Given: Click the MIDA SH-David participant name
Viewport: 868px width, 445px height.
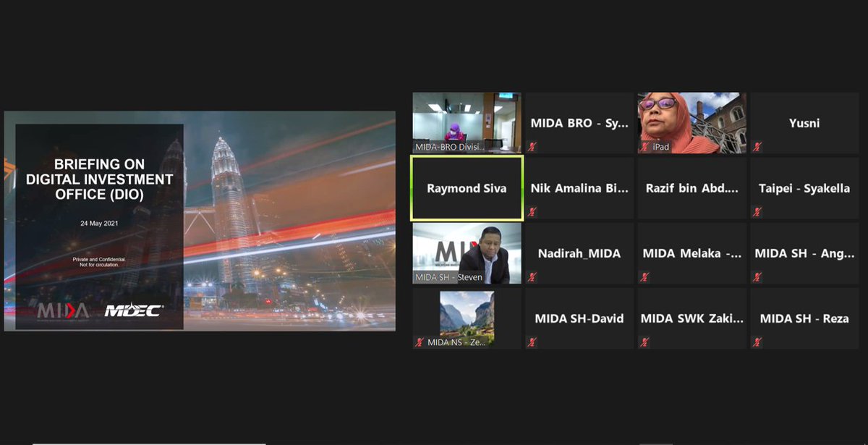Looking at the screenshot, I should click(579, 318).
